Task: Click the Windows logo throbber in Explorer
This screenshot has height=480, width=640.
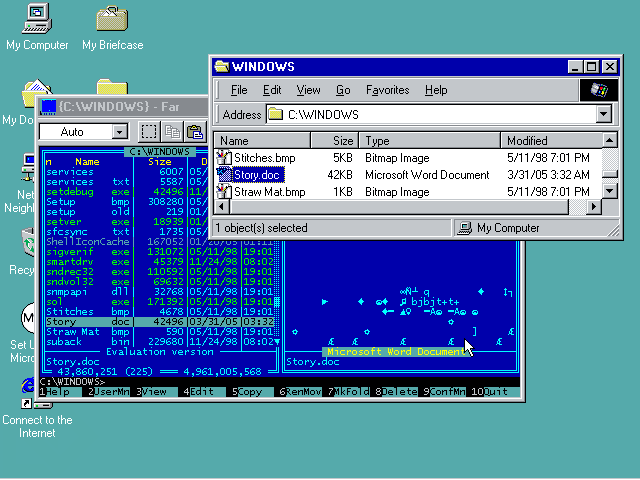Action: tap(599, 90)
